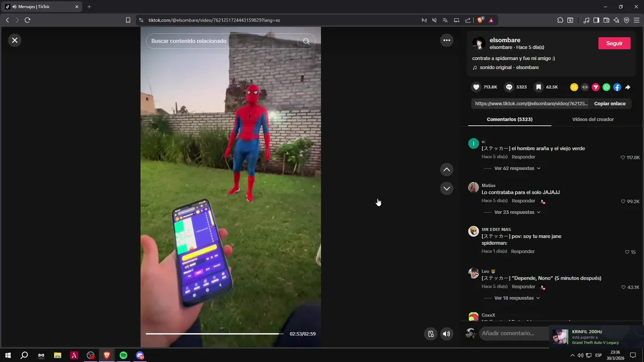Screen dimensions: 644x362
Task: Open the translate page icon
Action: coord(445,20)
